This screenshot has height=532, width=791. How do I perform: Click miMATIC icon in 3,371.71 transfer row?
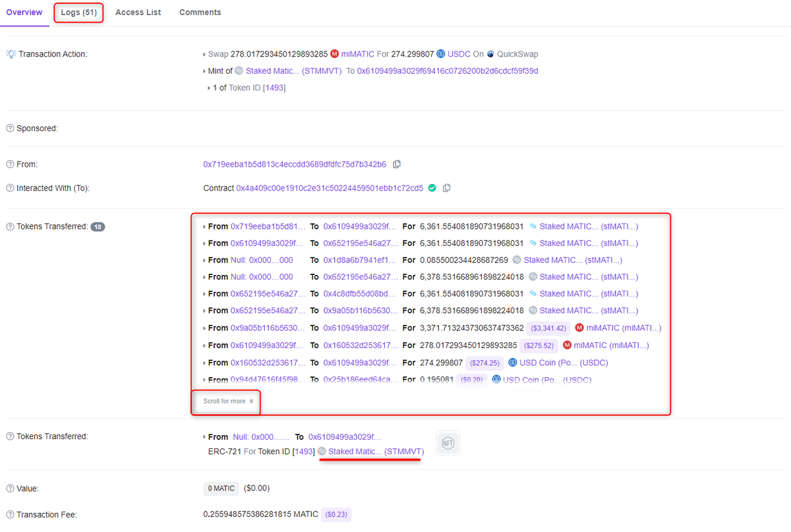[579, 328]
